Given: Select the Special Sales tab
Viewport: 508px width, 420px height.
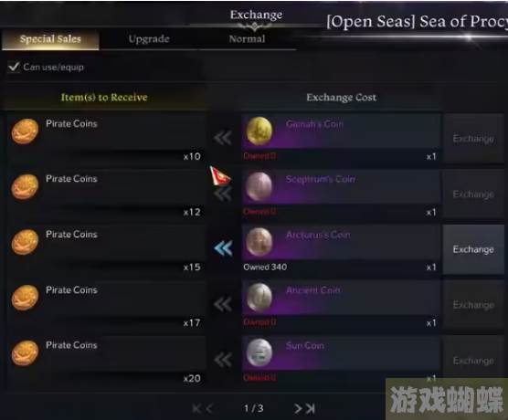Looking at the screenshot, I should click(x=50, y=39).
